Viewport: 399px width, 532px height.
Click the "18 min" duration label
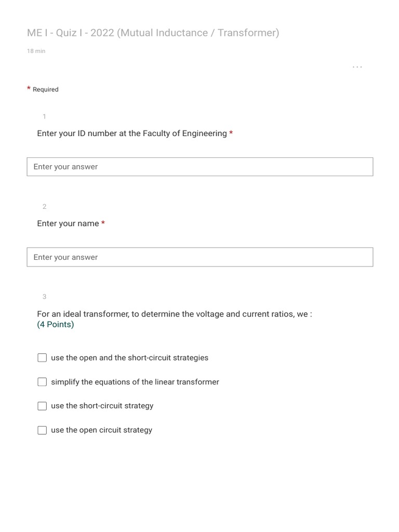(36, 51)
